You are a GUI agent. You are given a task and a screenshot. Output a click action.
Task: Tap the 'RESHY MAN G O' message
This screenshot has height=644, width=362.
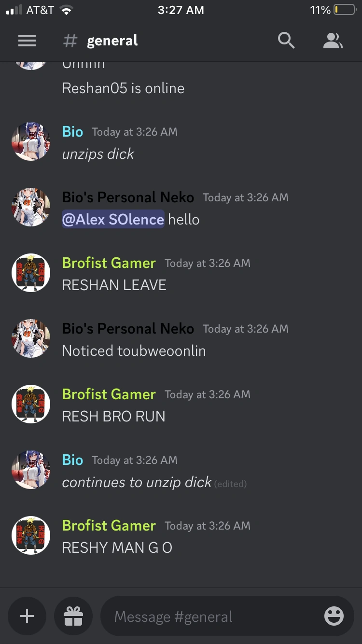coord(117,547)
